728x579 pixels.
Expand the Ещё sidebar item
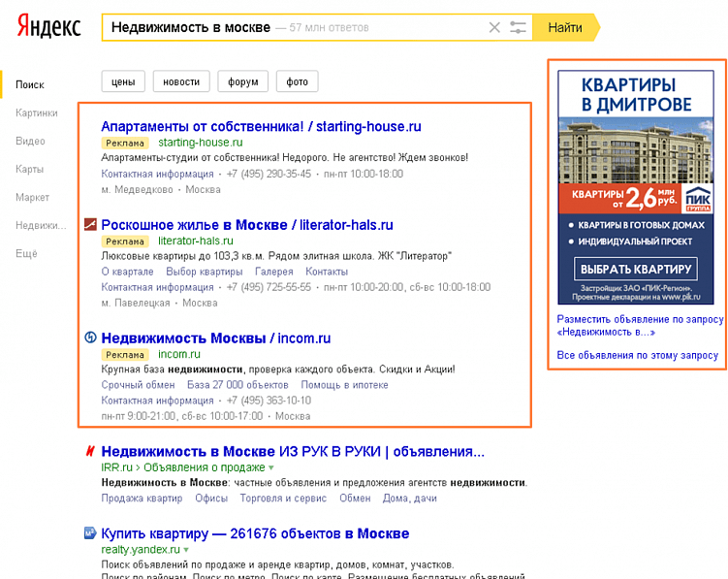[x=26, y=254]
